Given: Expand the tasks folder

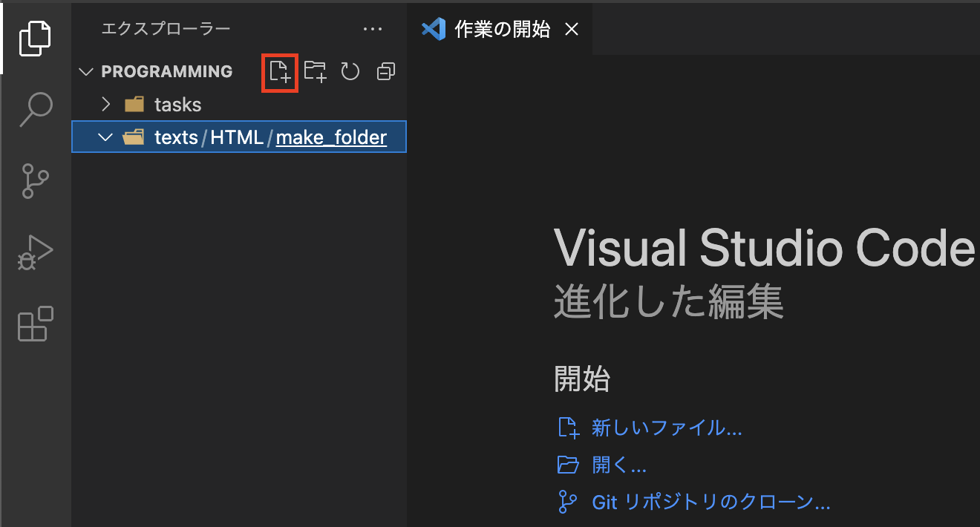Looking at the screenshot, I should coord(105,104).
